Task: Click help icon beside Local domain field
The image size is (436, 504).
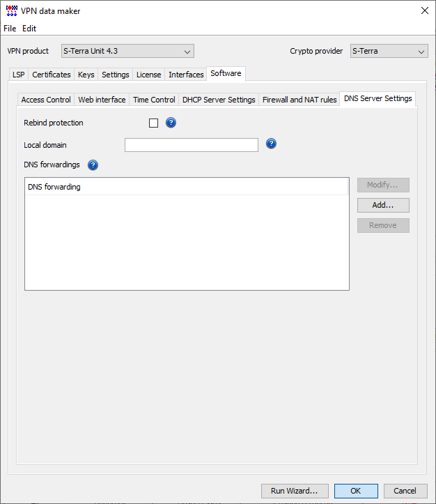Action: pos(272,144)
